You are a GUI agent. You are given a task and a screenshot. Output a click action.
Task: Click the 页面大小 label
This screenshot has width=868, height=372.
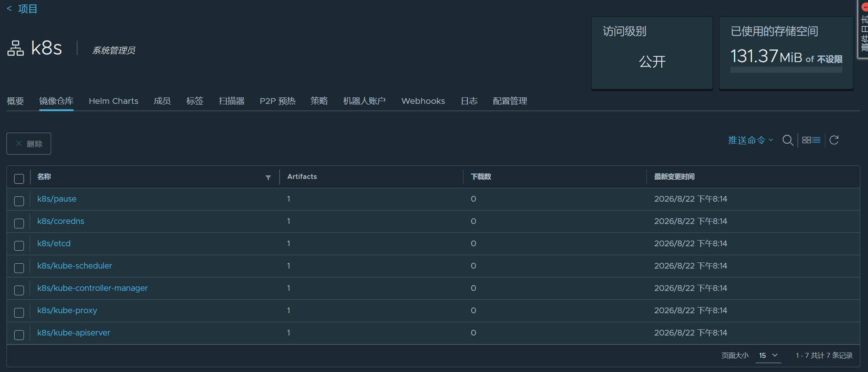[x=735, y=355]
